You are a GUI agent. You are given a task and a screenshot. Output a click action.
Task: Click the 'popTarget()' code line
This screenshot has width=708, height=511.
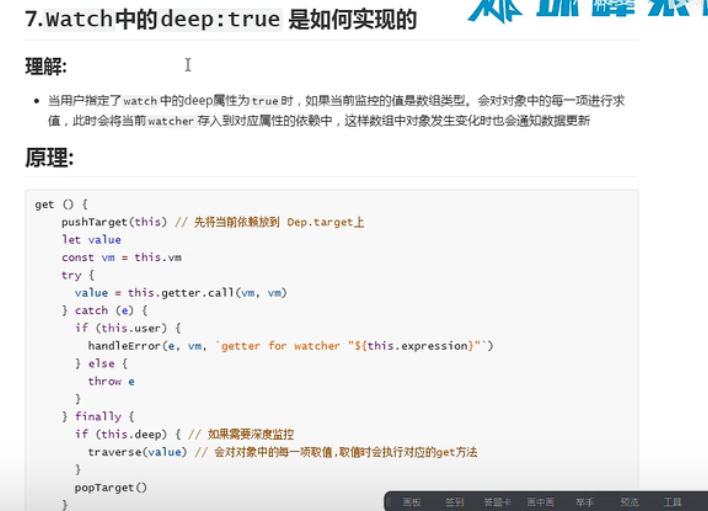click(111, 488)
